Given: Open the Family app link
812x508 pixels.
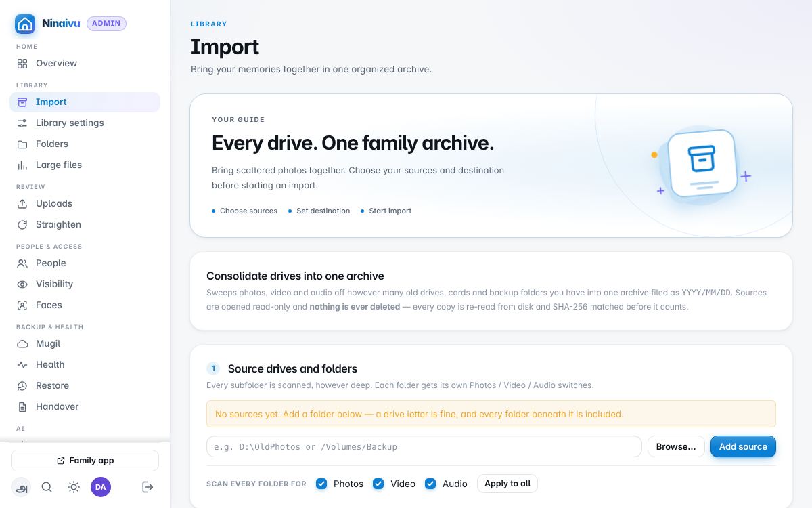Looking at the screenshot, I should click(x=85, y=461).
